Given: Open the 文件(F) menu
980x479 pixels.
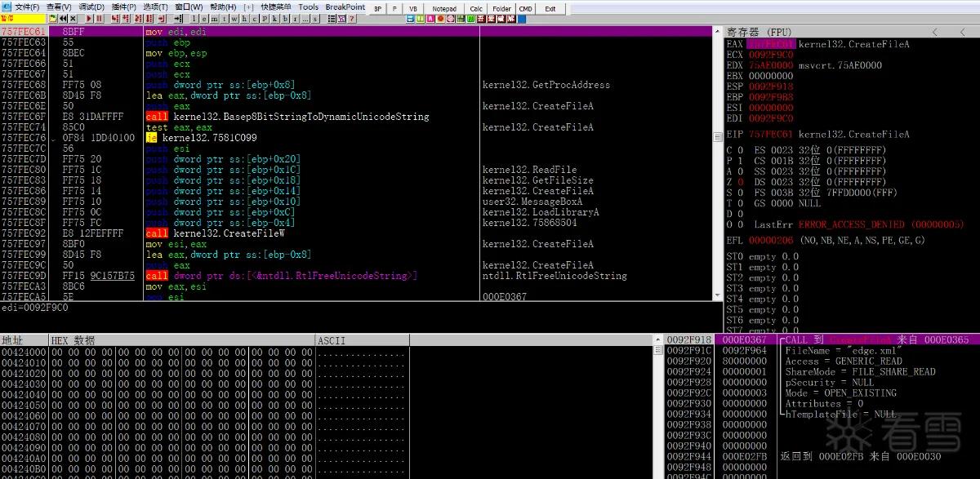Looking at the screenshot, I should (28, 7).
